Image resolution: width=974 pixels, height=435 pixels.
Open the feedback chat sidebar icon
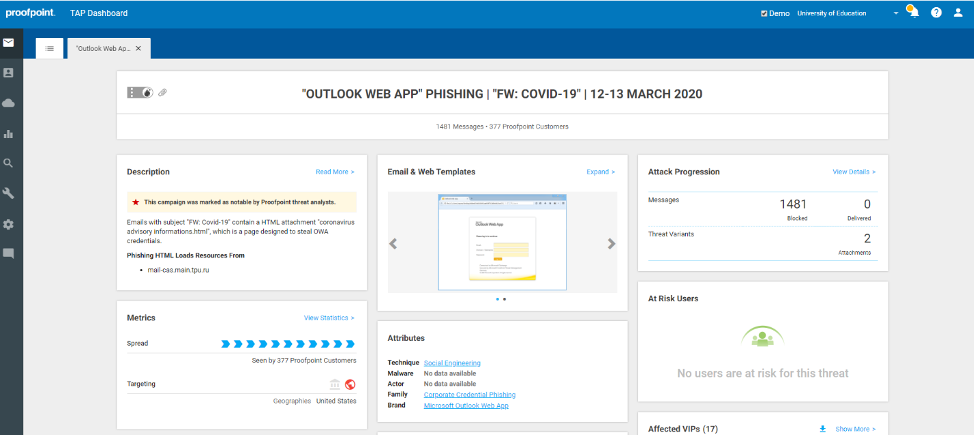[x=8, y=254]
